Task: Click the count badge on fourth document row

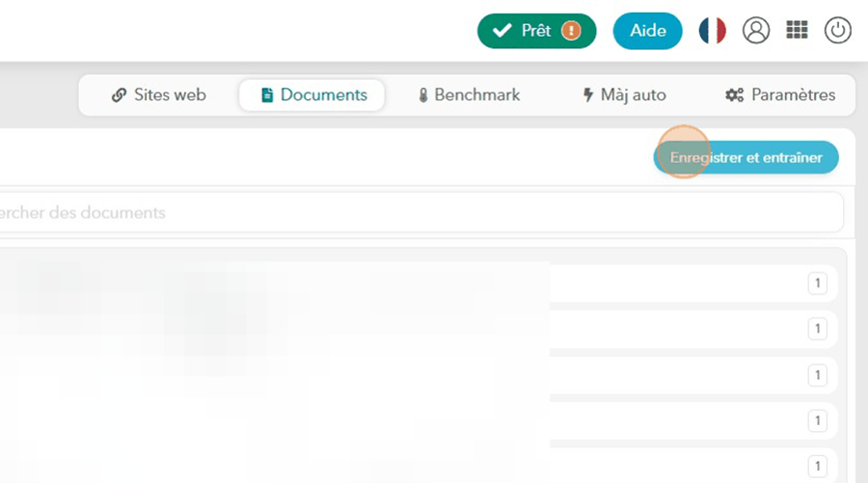Action: tap(817, 420)
